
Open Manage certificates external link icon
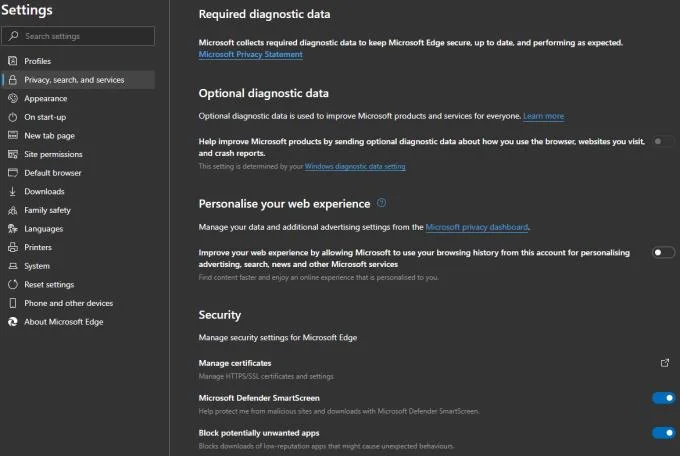(x=664, y=363)
